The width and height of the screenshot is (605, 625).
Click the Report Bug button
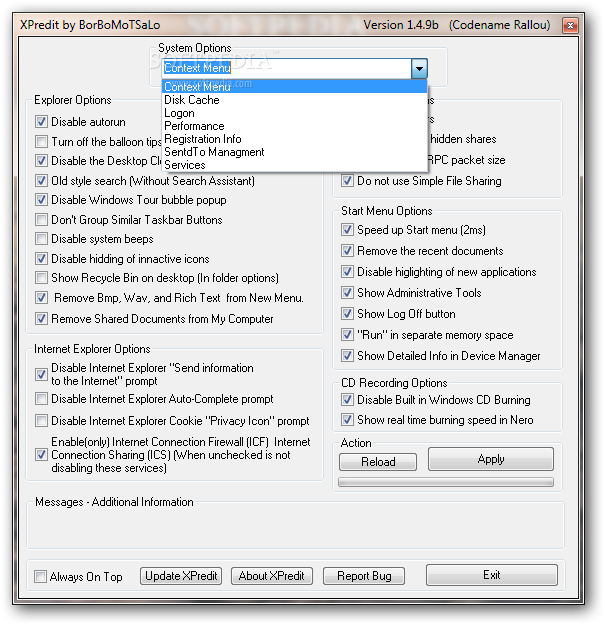click(x=364, y=576)
